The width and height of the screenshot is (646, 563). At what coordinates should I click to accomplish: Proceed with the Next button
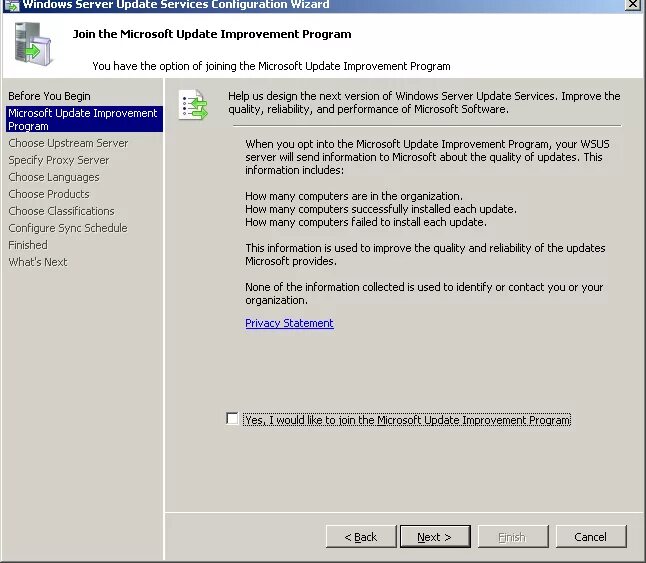point(435,537)
